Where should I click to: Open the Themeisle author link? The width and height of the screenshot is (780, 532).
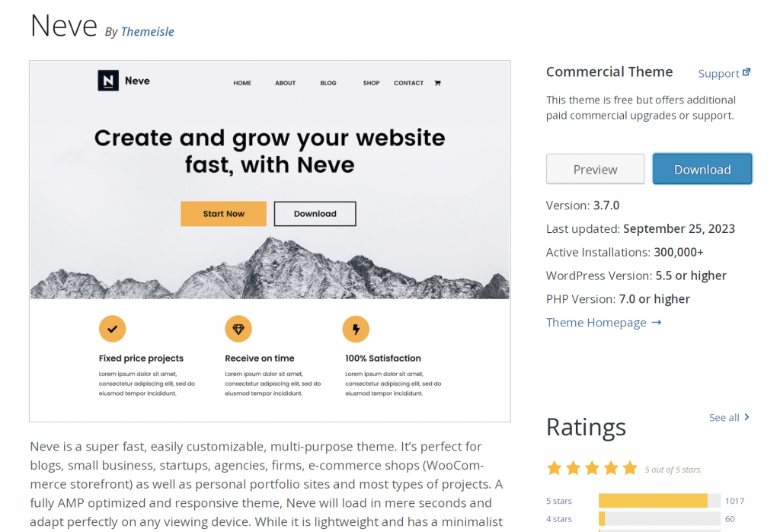click(148, 31)
